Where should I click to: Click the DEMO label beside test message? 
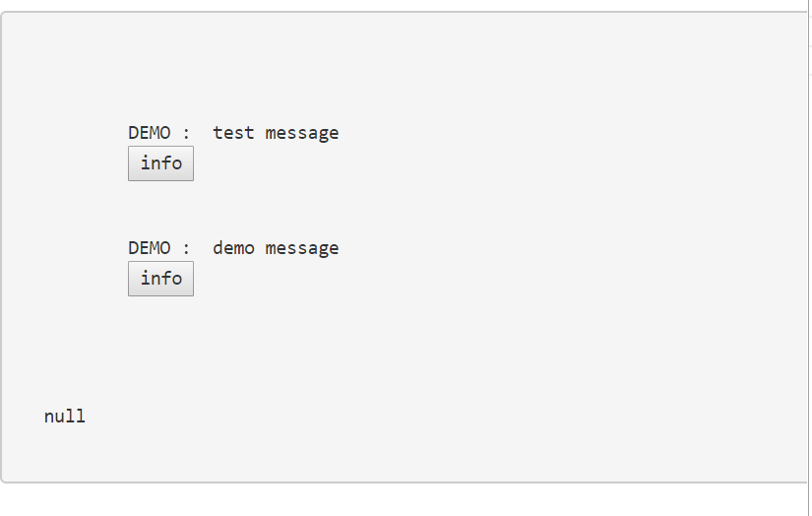149,133
